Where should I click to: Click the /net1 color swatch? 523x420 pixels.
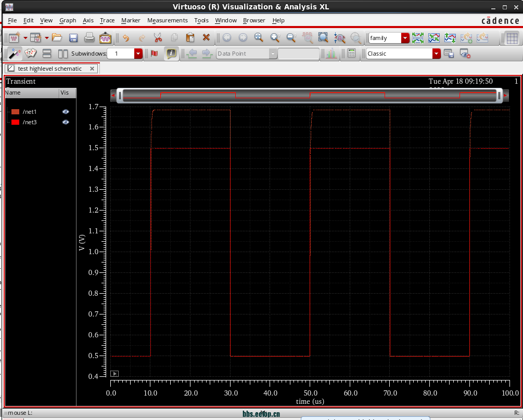(15, 112)
